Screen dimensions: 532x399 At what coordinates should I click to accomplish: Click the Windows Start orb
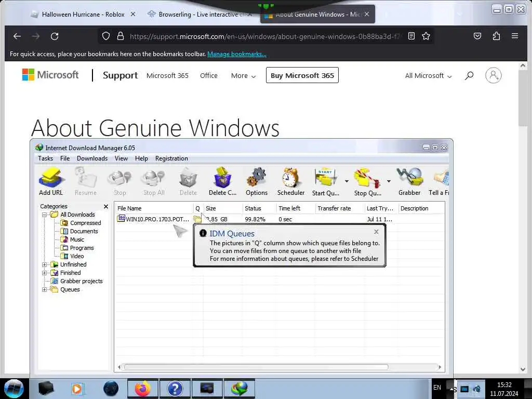pyautogui.click(x=14, y=389)
